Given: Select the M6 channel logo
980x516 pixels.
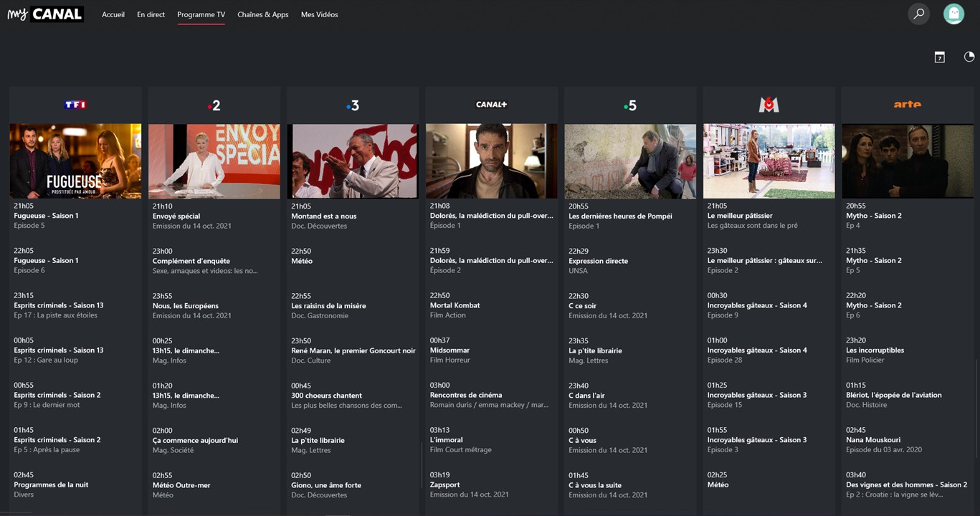Looking at the screenshot, I should pyautogui.click(x=769, y=105).
